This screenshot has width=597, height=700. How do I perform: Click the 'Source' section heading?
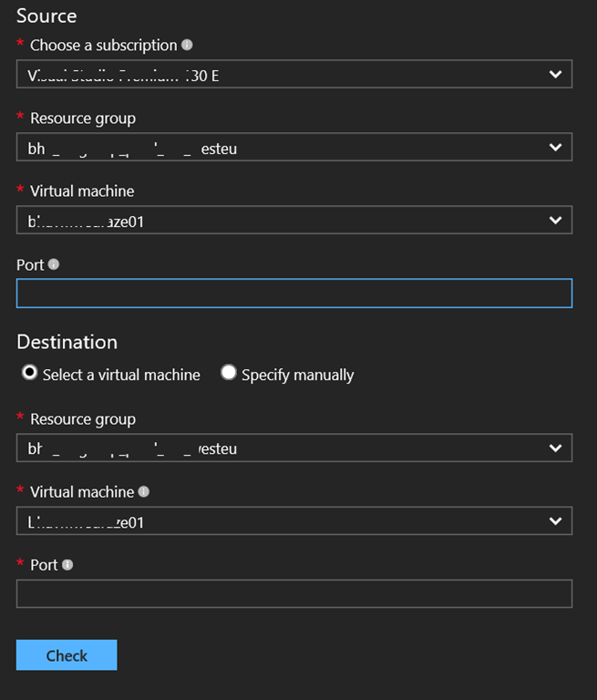46,15
